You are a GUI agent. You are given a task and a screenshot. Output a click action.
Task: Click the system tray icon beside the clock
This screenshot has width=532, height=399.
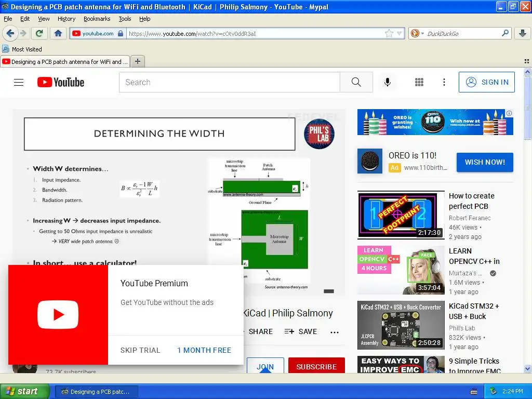tap(493, 391)
